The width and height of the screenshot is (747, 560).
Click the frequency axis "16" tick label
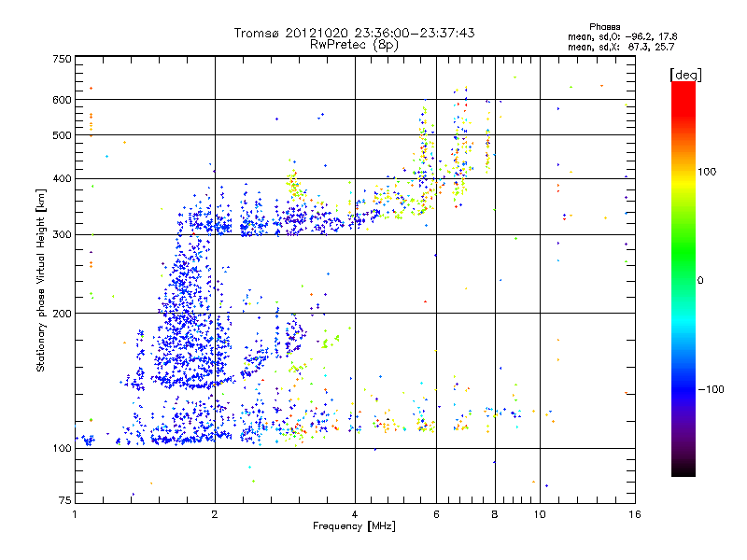click(x=635, y=514)
